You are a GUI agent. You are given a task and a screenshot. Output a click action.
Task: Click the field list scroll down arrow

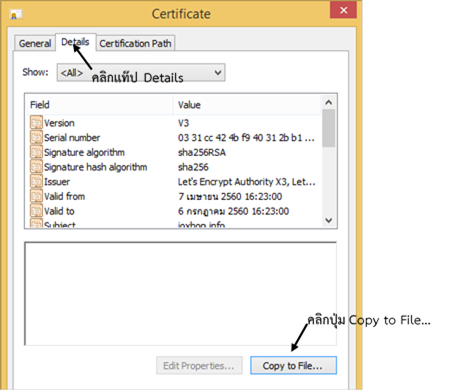(x=329, y=220)
